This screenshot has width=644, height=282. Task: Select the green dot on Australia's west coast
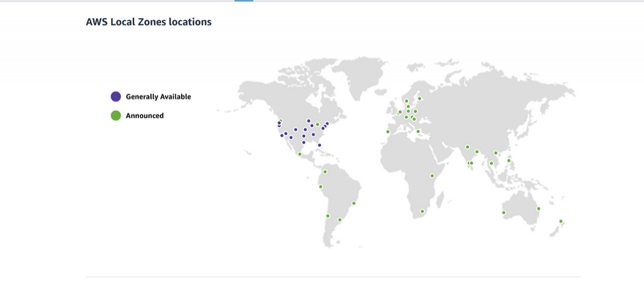click(504, 213)
